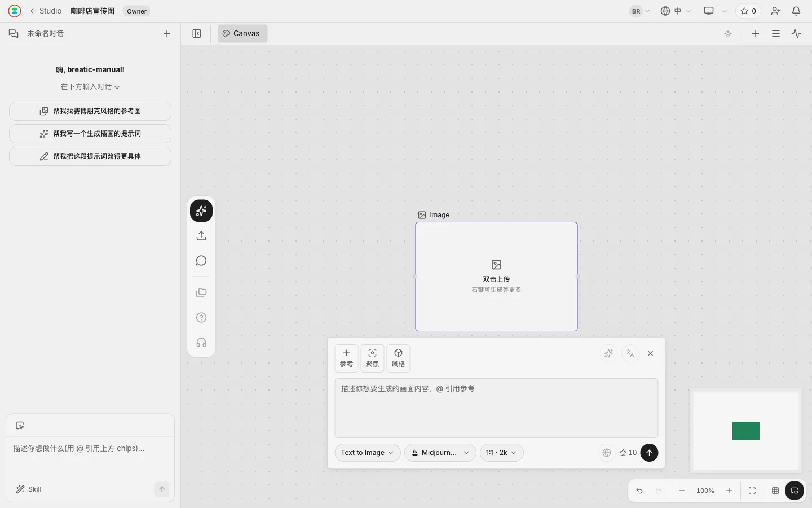Image resolution: width=812 pixels, height=508 pixels.
Task: Zoom in the canvas with plus
Action: (x=729, y=491)
